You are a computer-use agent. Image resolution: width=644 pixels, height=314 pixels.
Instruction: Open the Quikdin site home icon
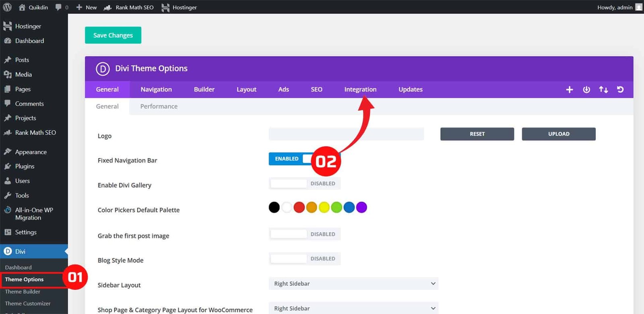[x=22, y=7]
